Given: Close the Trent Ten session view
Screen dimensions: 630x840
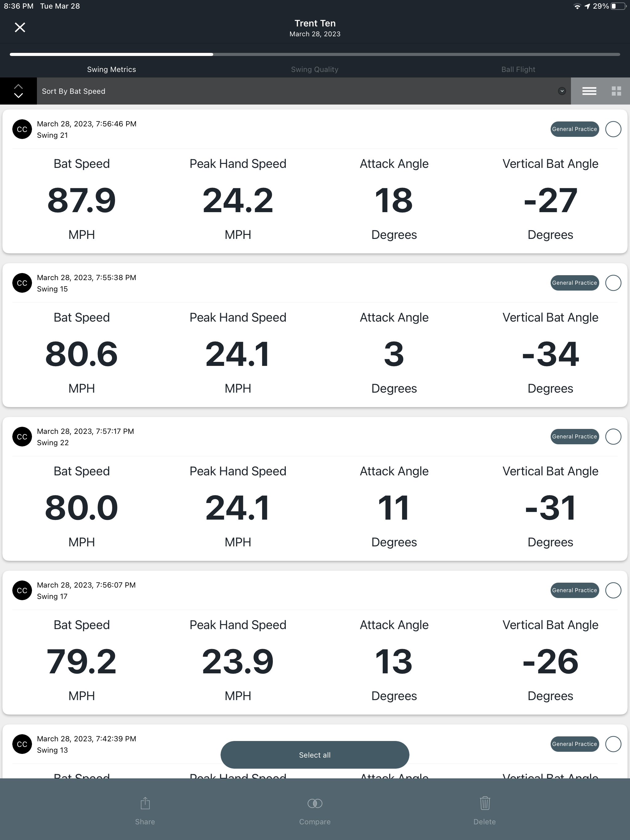Looking at the screenshot, I should pyautogui.click(x=20, y=27).
